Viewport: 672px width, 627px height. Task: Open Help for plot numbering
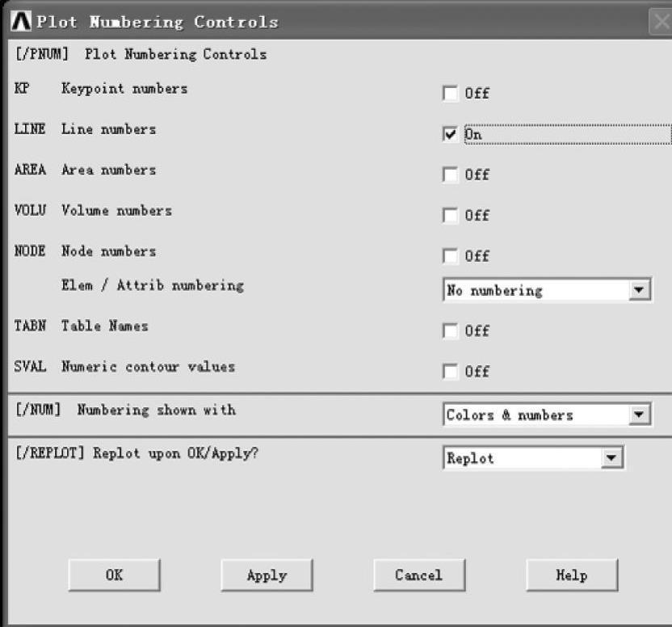click(x=571, y=575)
